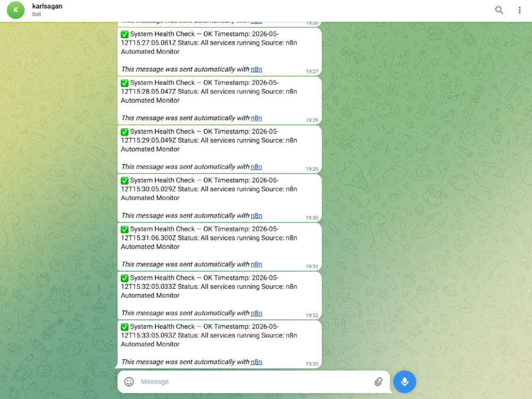
Task: Click the 19:28 message time stamp
Action: 312,120
